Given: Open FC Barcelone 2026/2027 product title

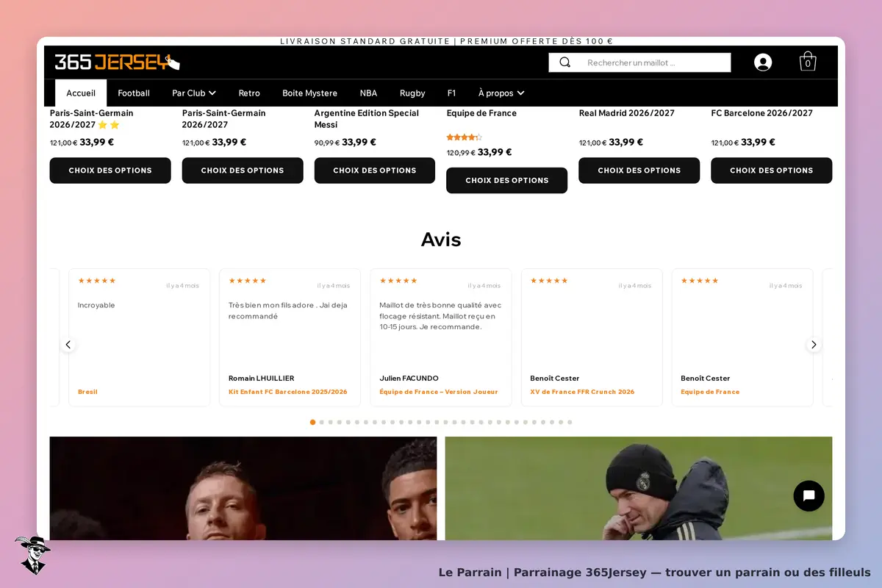Looking at the screenshot, I should click(762, 113).
